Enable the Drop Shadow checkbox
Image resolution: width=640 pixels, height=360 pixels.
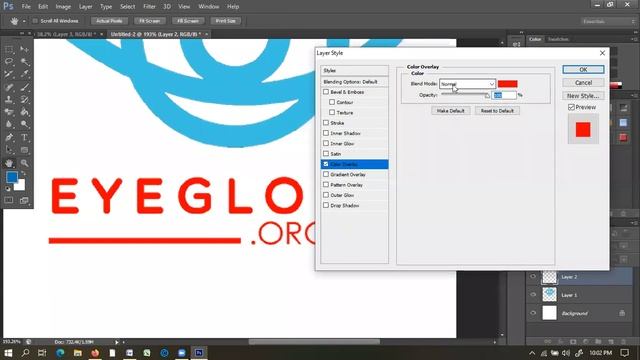[326, 205]
